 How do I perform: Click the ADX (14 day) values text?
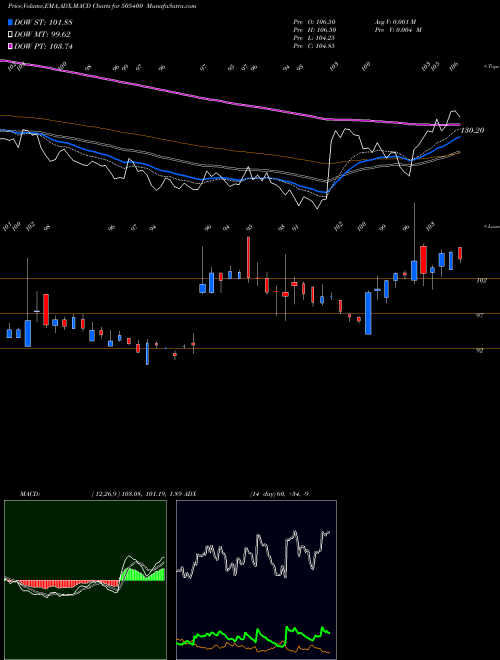(x=279, y=494)
